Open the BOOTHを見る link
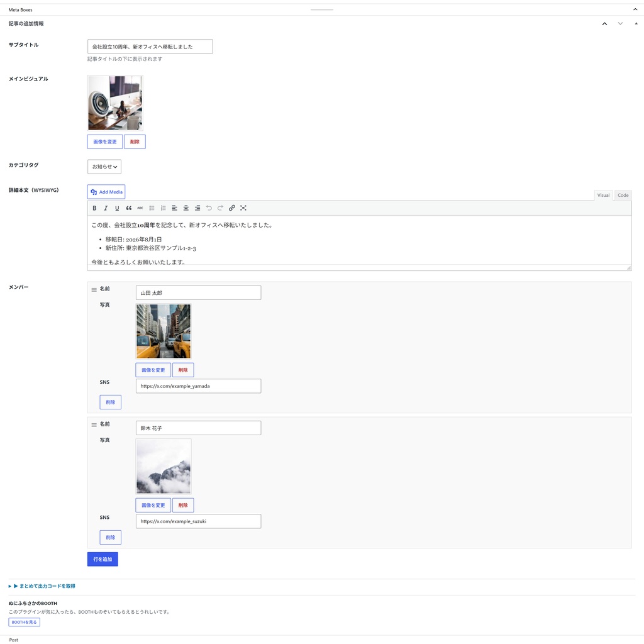The height and width of the screenshot is (644, 644). coord(25,622)
